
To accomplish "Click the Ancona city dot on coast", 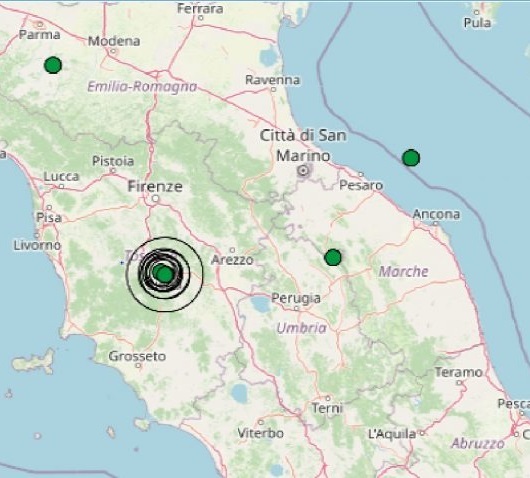I will tap(436, 223).
